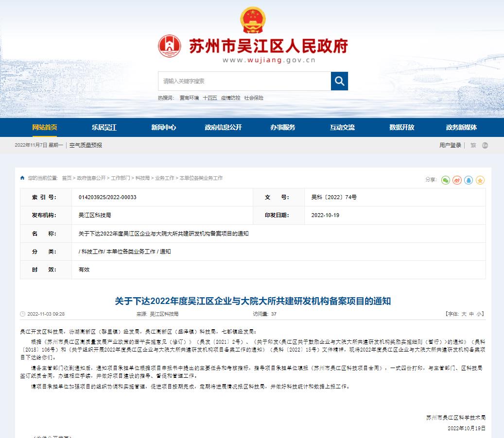
Task: Share article via Weibo icon
Action: tap(457, 180)
